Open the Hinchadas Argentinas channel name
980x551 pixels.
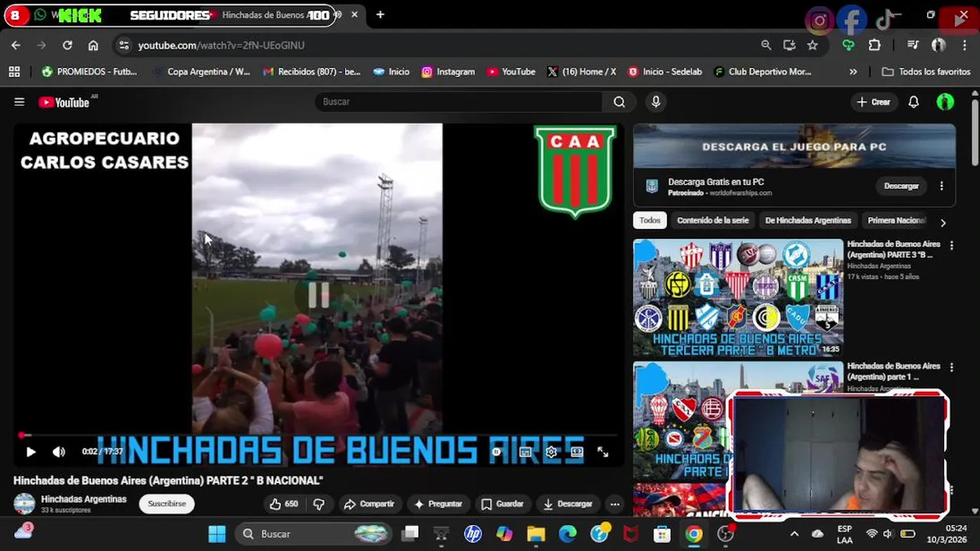tap(83, 499)
